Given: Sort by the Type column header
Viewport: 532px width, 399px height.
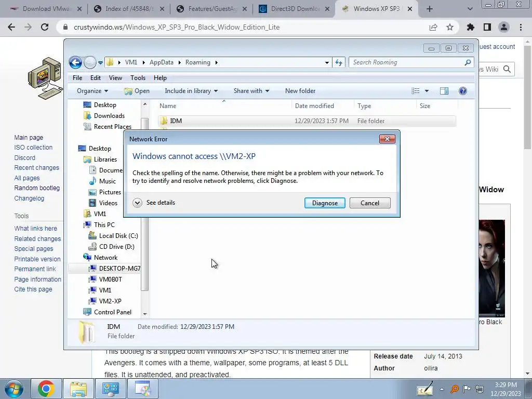Looking at the screenshot, I should [385, 106].
